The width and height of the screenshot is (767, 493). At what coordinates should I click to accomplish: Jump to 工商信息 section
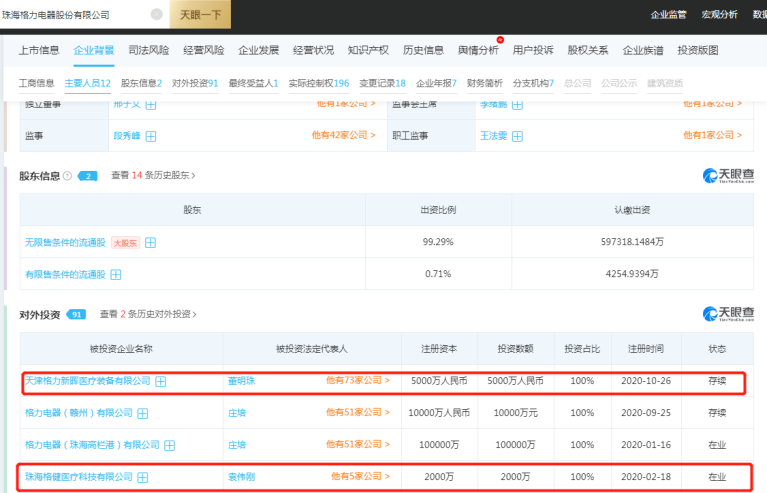coord(36,83)
